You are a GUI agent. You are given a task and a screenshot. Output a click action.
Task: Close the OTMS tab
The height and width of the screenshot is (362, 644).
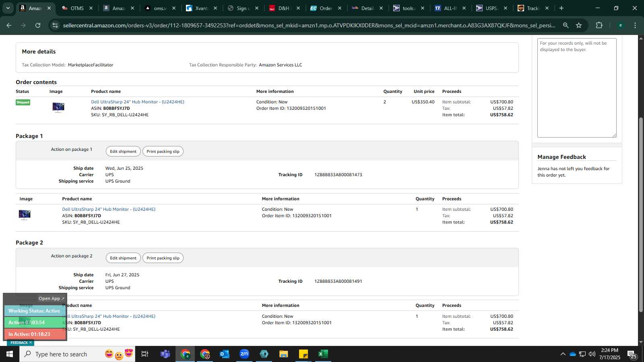91,8
